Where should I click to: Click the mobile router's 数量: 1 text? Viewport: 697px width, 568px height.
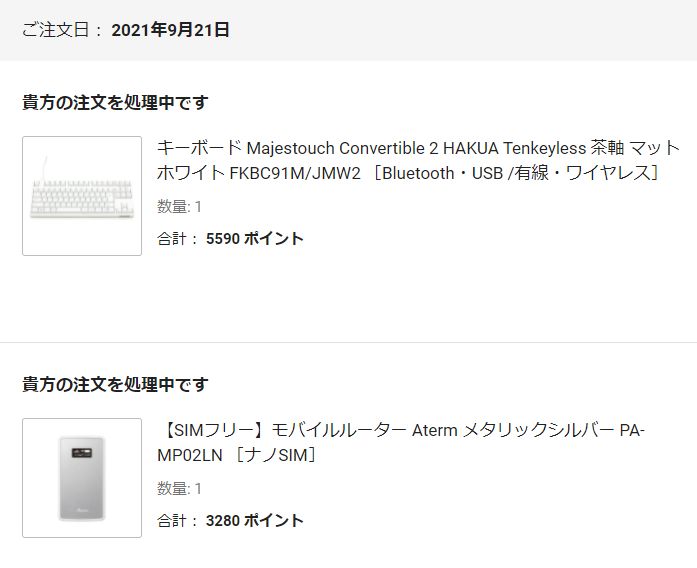(179, 489)
